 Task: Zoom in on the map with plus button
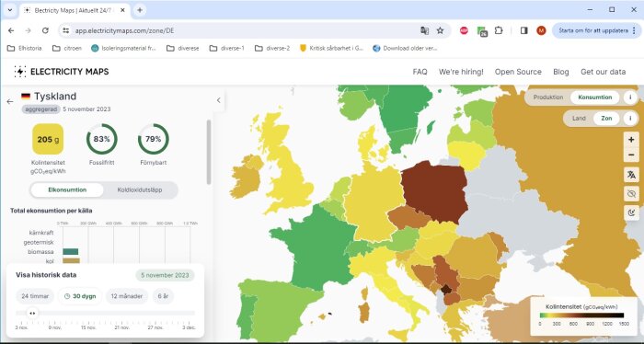pos(631,140)
